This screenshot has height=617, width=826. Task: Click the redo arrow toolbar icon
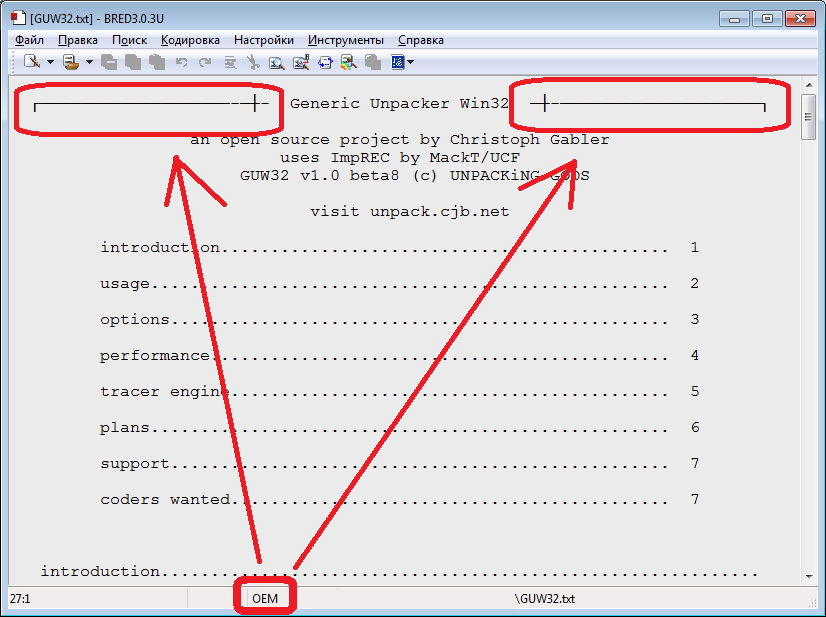[x=205, y=62]
